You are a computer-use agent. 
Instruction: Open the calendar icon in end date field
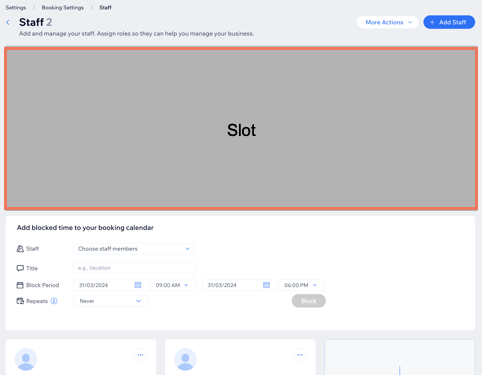pos(266,285)
